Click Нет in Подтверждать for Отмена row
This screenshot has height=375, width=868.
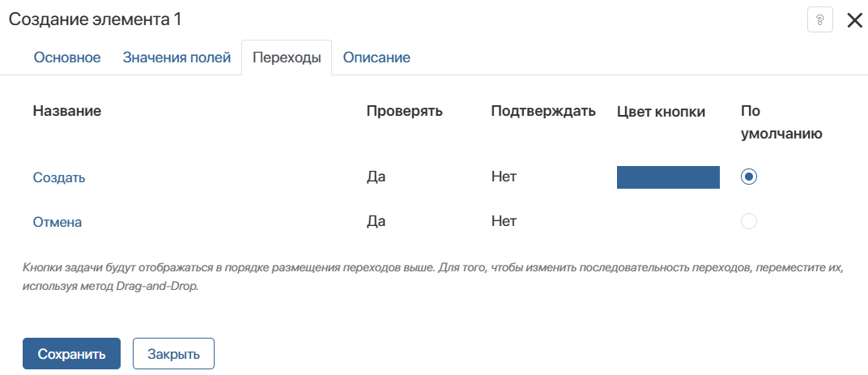click(x=504, y=222)
